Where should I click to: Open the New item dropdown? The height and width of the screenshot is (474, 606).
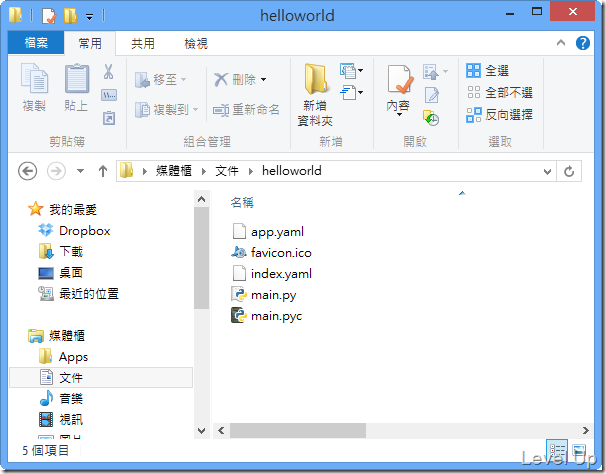click(x=351, y=70)
